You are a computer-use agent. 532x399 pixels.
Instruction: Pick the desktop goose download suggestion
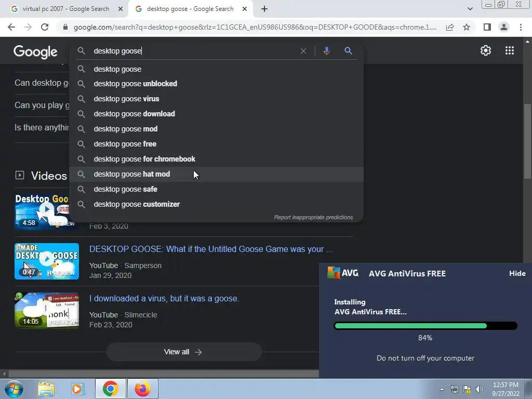(216, 114)
